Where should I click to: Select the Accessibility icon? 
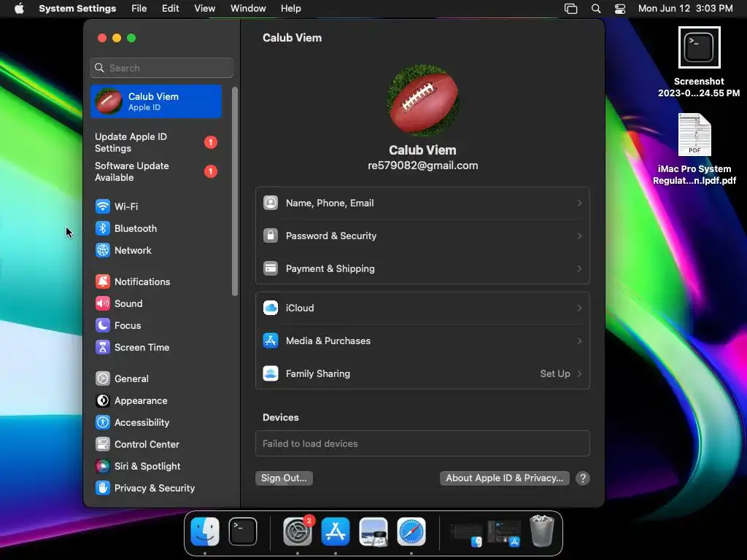tap(102, 422)
